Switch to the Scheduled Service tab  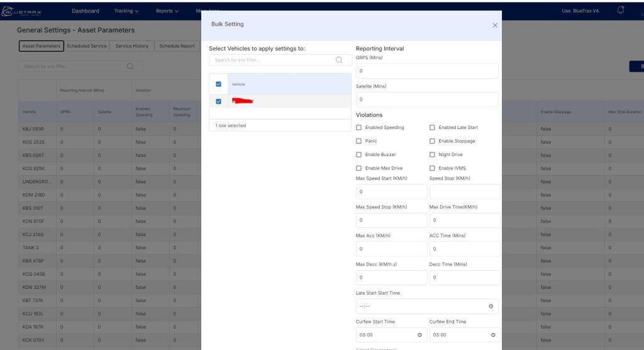(87, 46)
